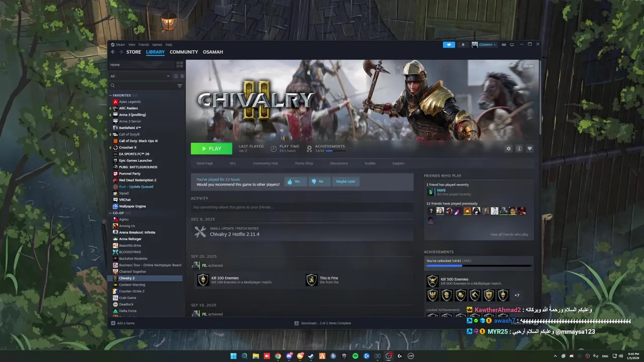Go to the STORE tab
Screen dimensions: 644x362
(x=134, y=52)
